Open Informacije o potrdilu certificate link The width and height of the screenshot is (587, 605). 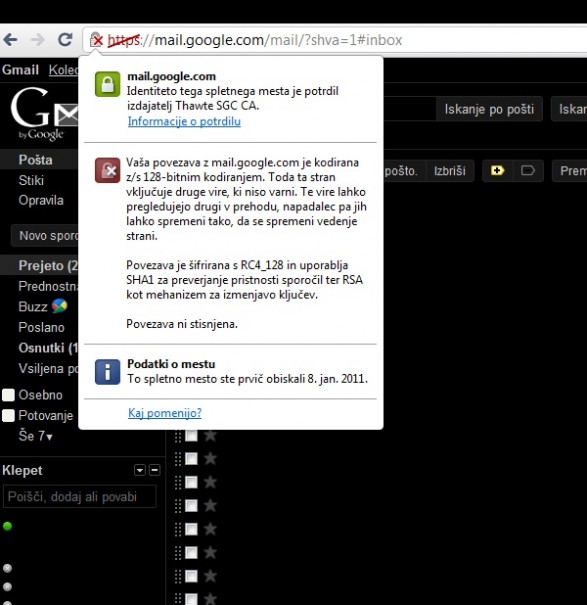click(184, 122)
